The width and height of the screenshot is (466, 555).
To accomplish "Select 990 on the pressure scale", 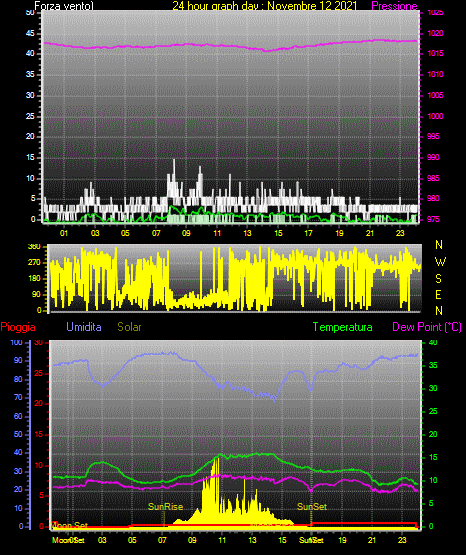I will click(433, 157).
